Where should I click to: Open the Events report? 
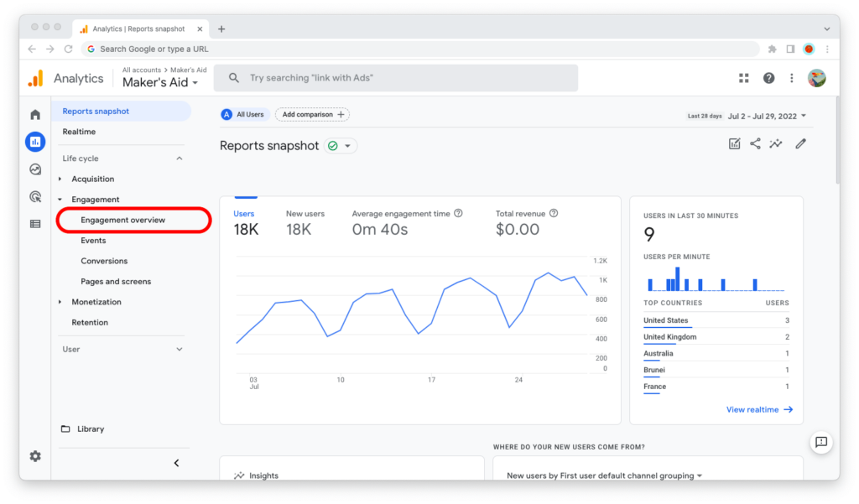[x=93, y=241]
